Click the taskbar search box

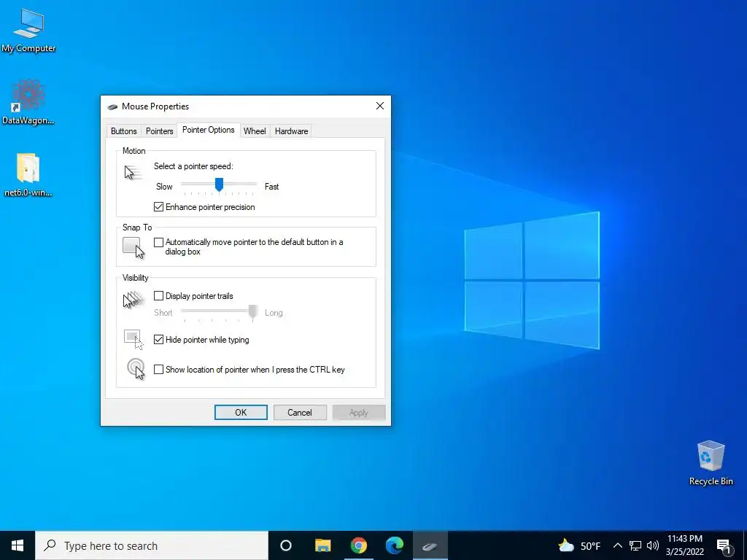coord(152,545)
